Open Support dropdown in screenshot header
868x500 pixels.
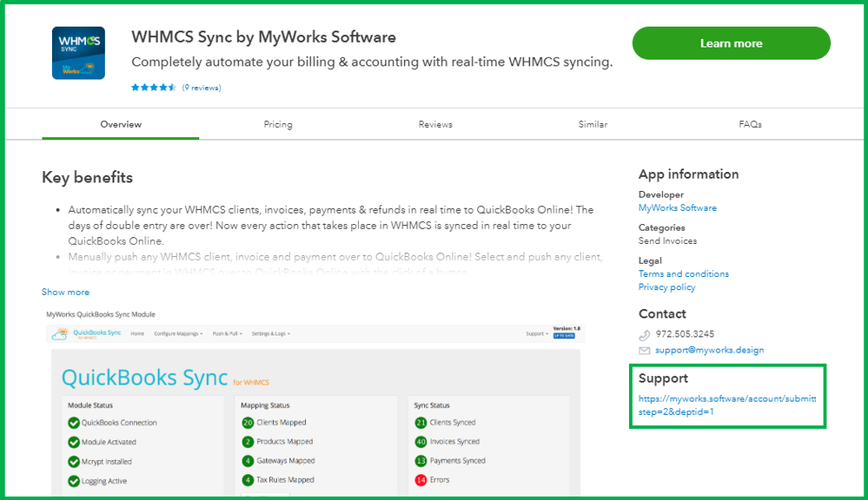537,333
